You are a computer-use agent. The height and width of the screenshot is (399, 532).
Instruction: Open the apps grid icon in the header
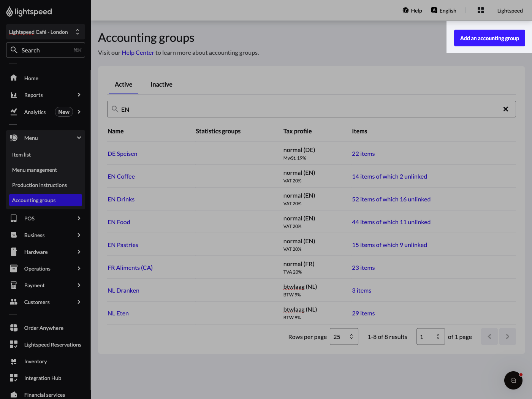480,10
